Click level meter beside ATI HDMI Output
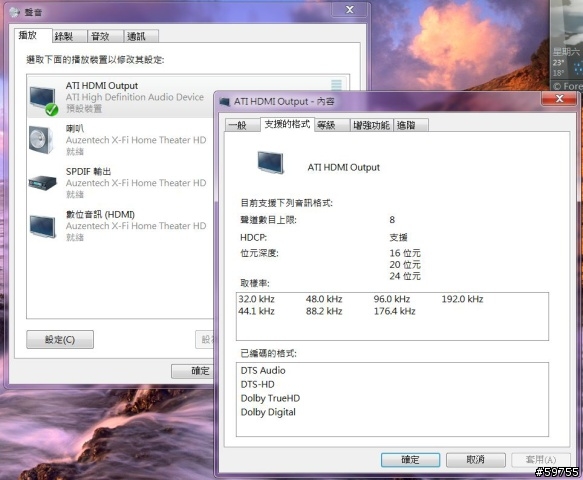 pos(336,85)
